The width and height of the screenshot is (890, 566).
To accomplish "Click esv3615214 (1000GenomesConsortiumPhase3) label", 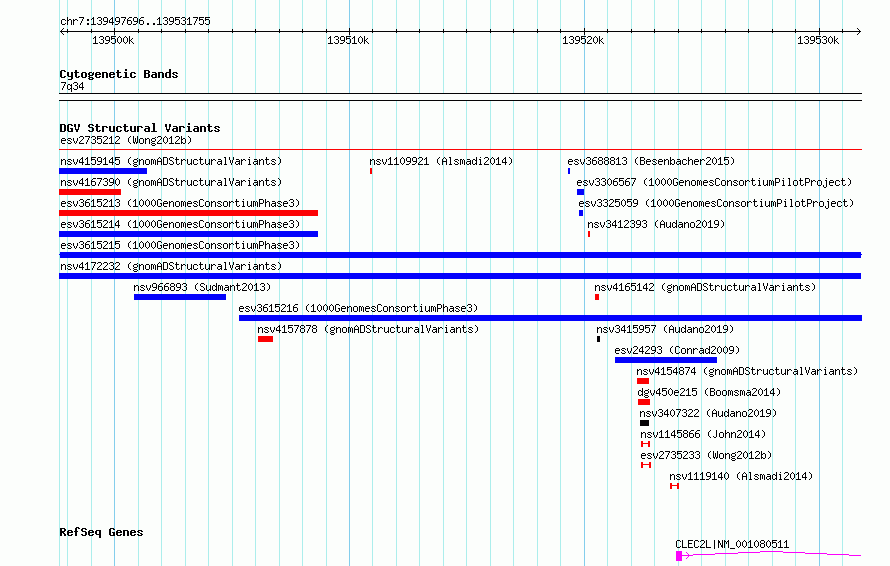I will 180,224.
